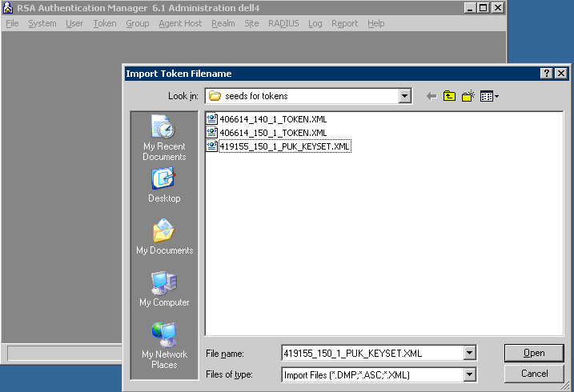Screen dimensions: 574x392
Task: Open the Realm menu
Action: pos(223,23)
